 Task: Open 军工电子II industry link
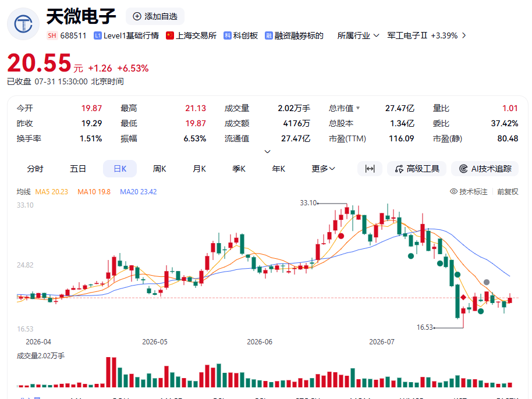click(x=427, y=35)
